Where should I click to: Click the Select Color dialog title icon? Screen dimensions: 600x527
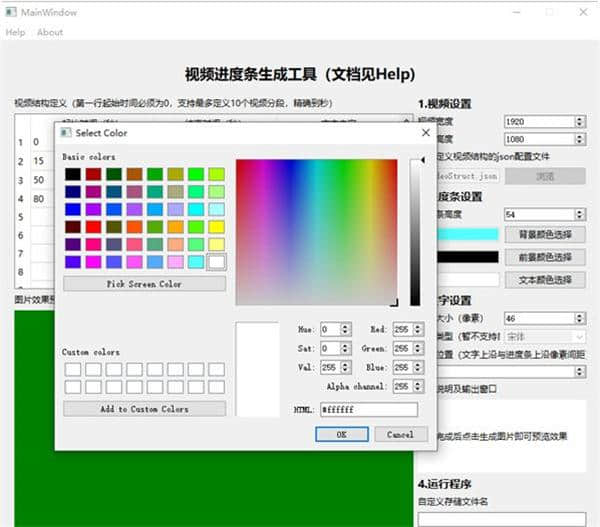(66, 133)
